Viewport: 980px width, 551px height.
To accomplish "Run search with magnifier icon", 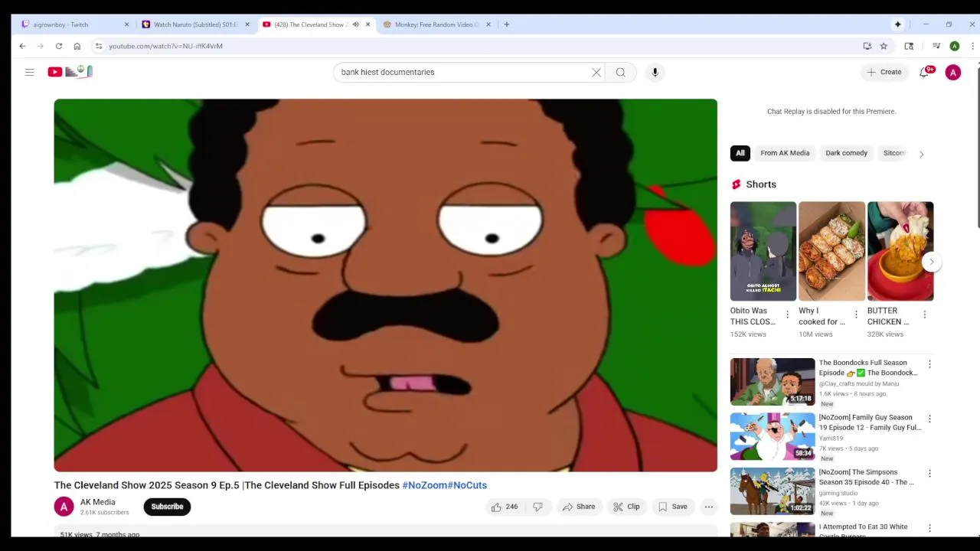I will 621,72.
